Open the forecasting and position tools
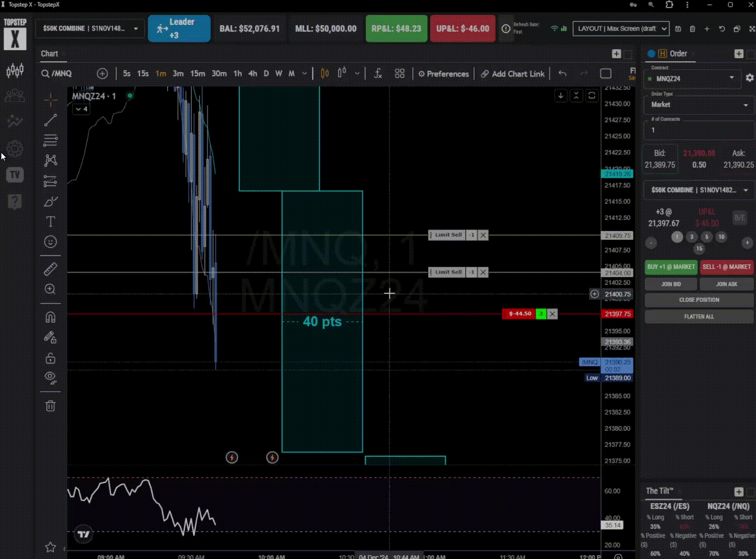Screen dimensions: 756x559 (x=50, y=181)
